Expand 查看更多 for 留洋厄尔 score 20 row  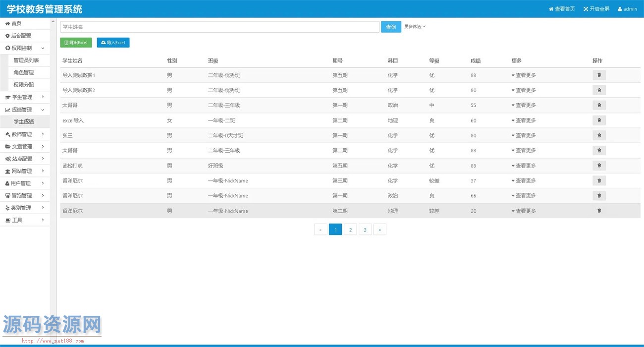(524, 211)
